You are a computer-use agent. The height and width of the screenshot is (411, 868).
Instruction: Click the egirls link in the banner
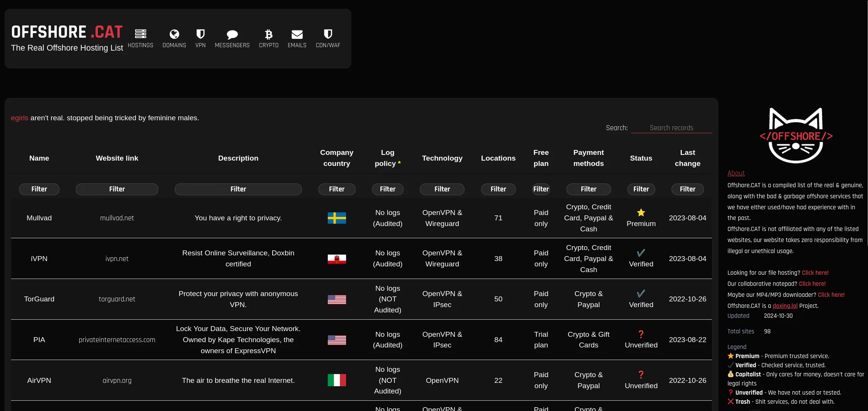pyautogui.click(x=19, y=118)
